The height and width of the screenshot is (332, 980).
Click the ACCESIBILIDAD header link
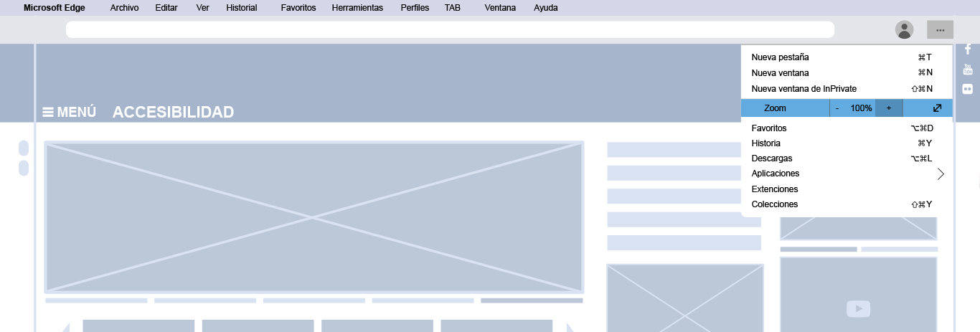(x=173, y=113)
